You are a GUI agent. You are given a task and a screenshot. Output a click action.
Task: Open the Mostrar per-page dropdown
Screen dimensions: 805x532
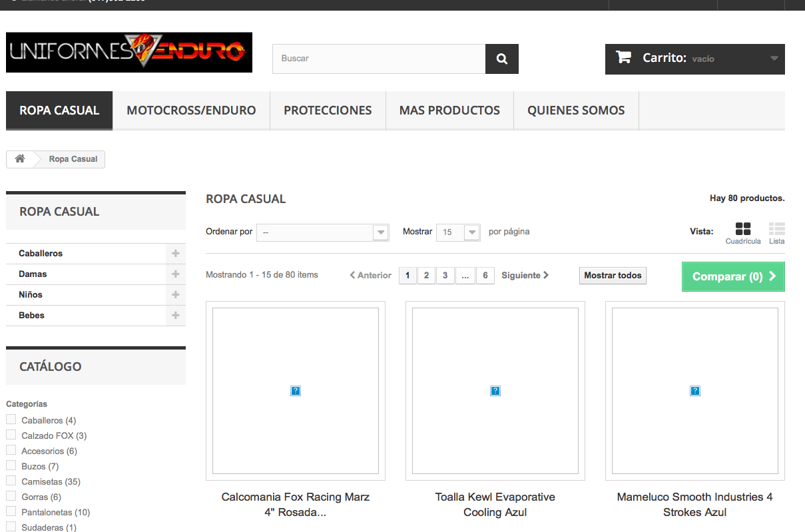(458, 232)
